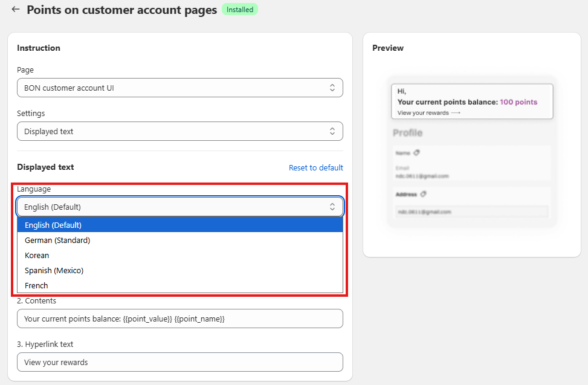Viewport: 588px width, 385px height.
Task: Click the purple 100 points text in preview
Action: tap(518, 102)
